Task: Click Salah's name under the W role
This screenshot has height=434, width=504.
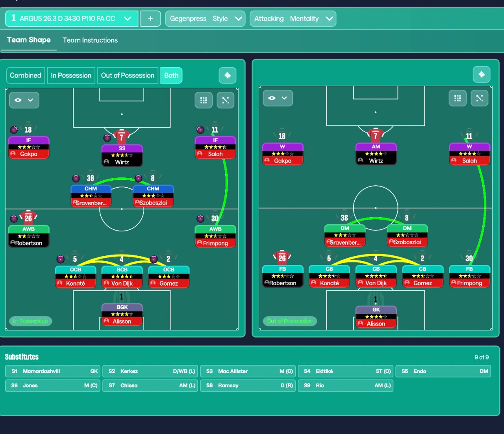Action: click(469, 161)
